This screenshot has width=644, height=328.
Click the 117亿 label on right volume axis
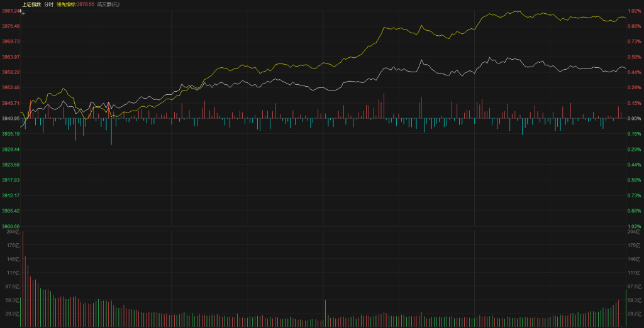pos(633,273)
